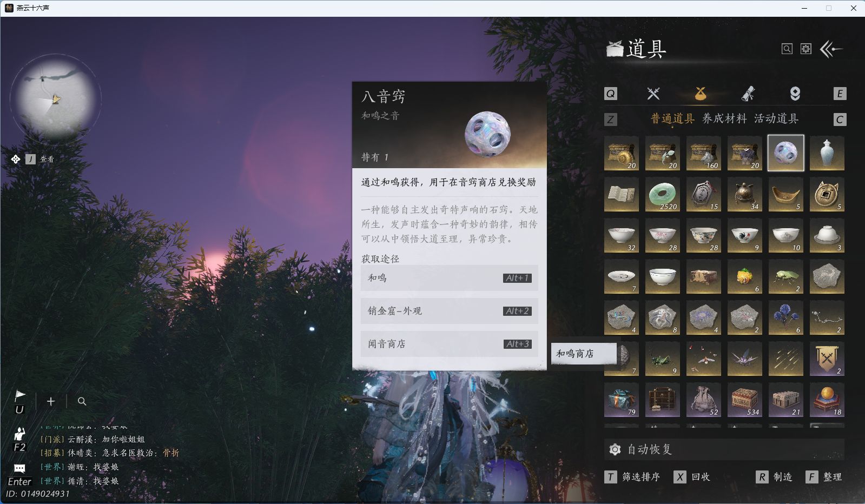Image resolution: width=865 pixels, height=504 pixels.
Task: Go to 销金窟-外观 acquisition route
Action: click(x=449, y=311)
